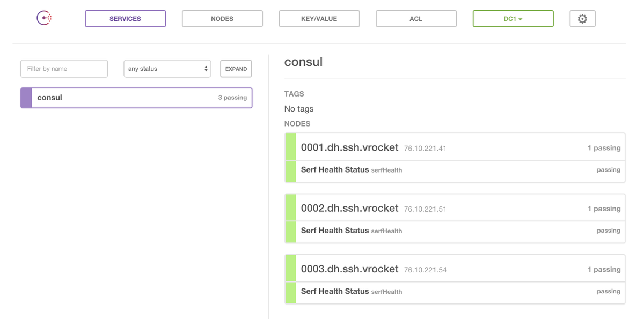
Task: Expand the DC1 datacenter dropdown
Action: (513, 19)
